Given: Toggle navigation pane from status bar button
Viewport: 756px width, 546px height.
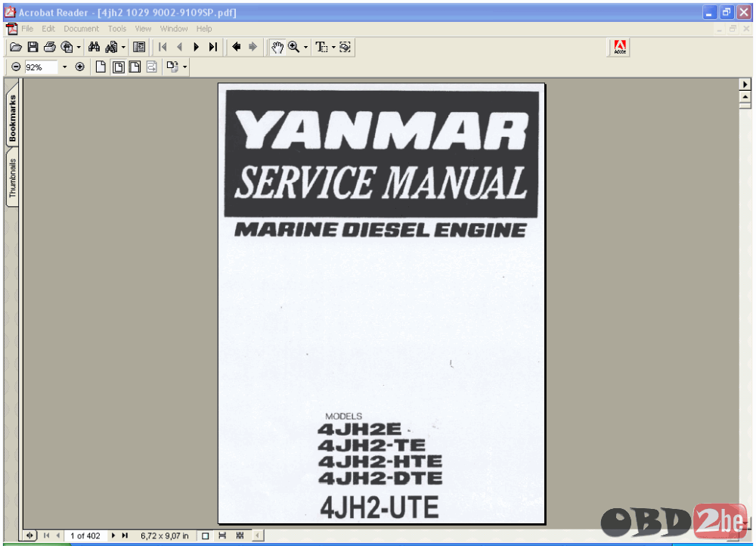Looking at the screenshot, I should pyautogui.click(x=30, y=535).
